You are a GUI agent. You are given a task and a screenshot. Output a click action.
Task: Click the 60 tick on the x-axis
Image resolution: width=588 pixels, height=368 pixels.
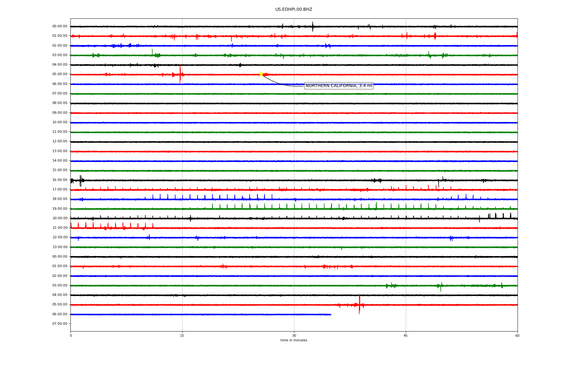(x=517, y=335)
